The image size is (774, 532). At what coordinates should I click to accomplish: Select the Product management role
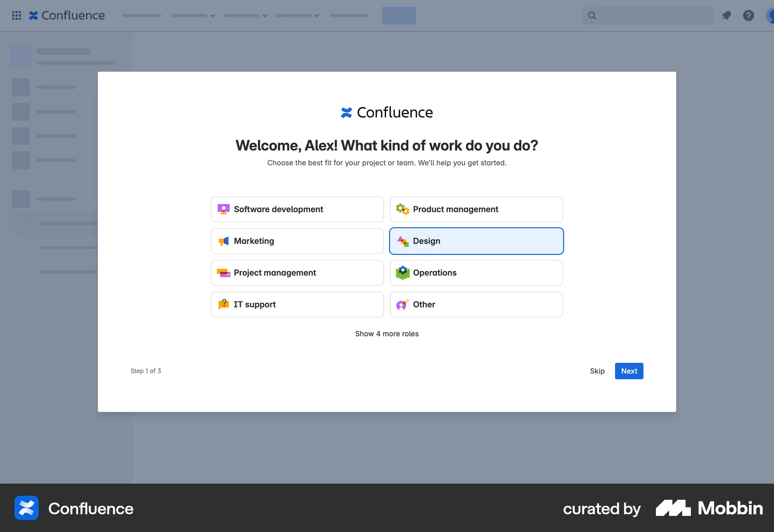tap(476, 209)
